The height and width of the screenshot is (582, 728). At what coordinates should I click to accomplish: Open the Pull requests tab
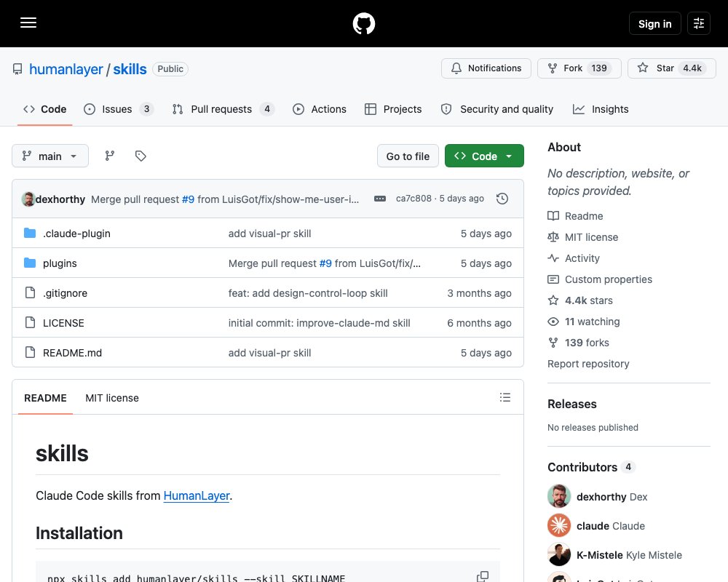point(223,109)
